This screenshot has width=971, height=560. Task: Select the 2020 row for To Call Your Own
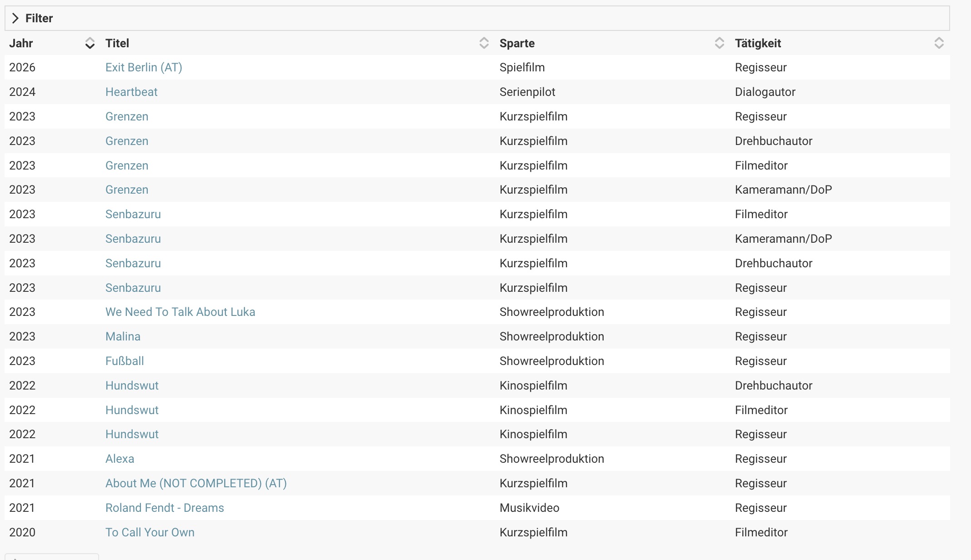(x=150, y=532)
